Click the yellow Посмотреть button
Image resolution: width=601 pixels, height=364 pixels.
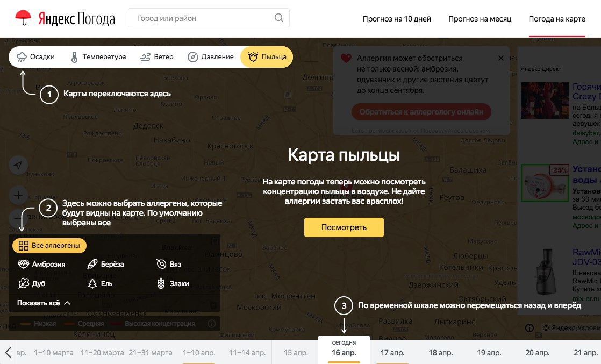(344, 227)
